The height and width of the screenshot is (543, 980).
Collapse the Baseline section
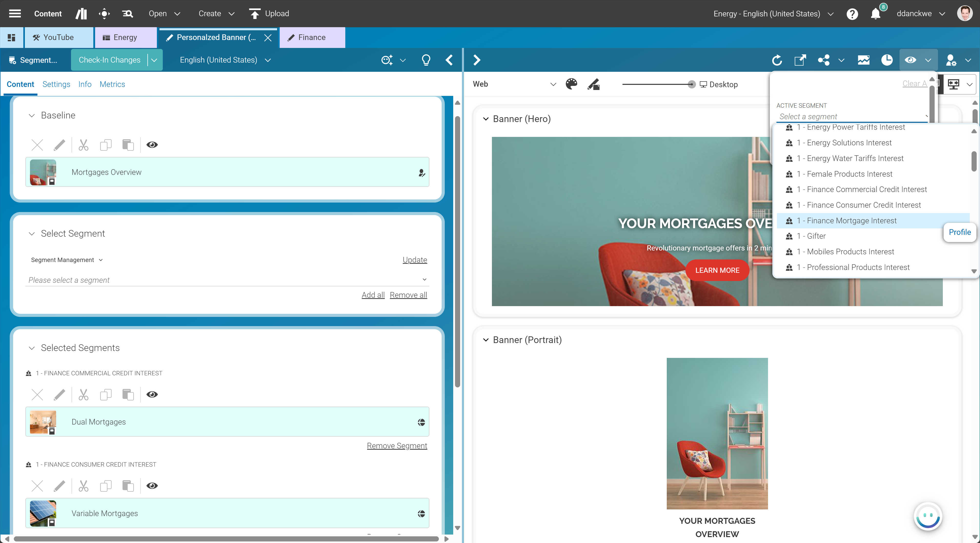coord(32,116)
